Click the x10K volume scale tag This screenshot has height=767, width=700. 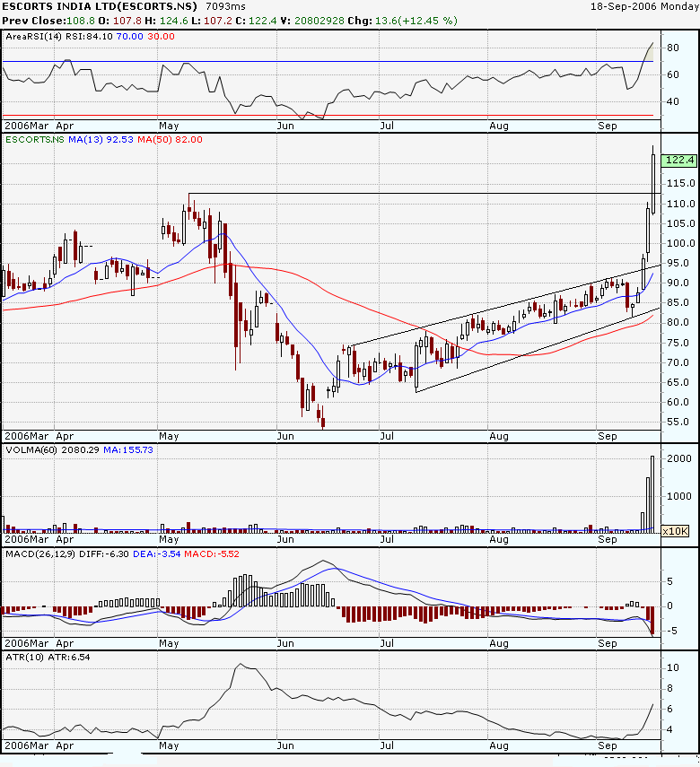[x=676, y=531]
